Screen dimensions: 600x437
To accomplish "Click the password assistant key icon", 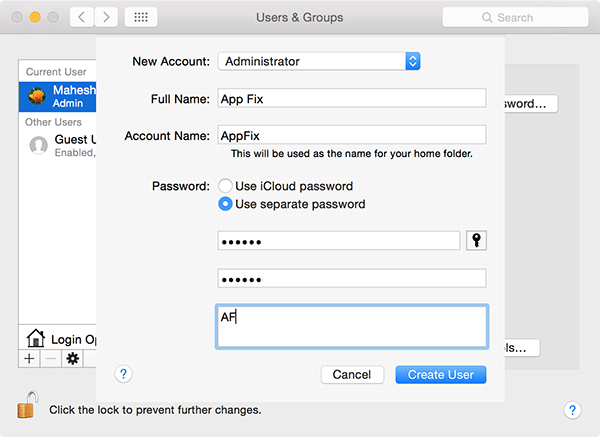I will click(x=476, y=241).
